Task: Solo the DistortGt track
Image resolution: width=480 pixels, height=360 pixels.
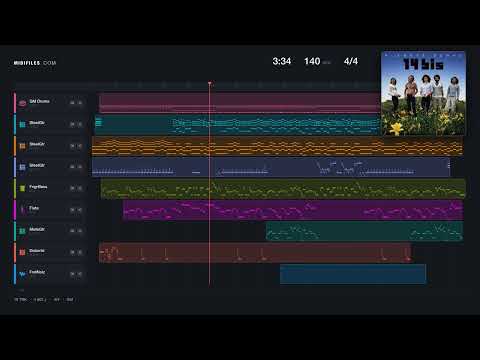Action: (x=80, y=252)
